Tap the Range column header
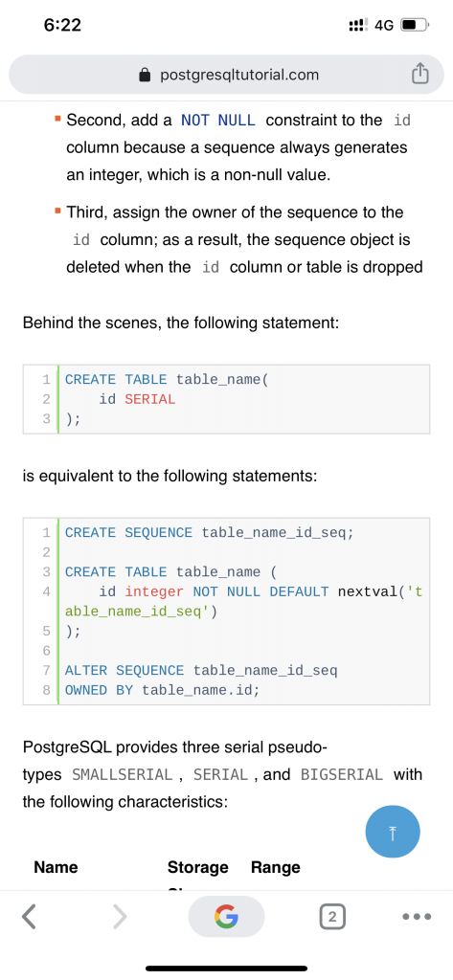The image size is (453, 980). [275, 867]
